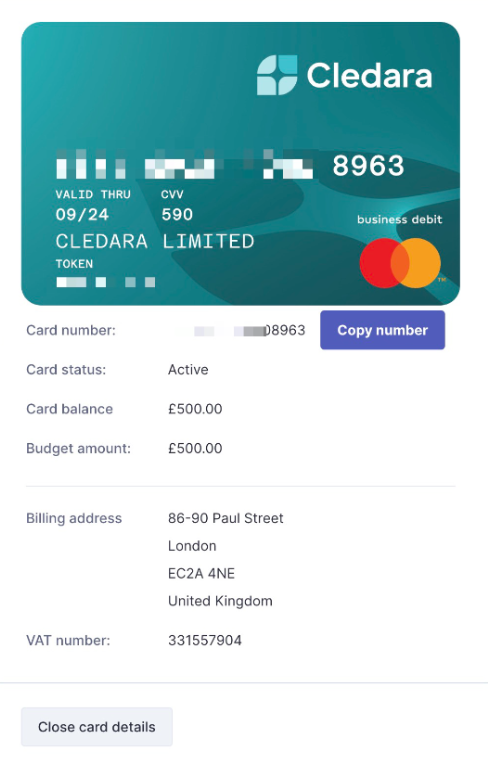Click the 86-90 Paul Street address line
Viewport: 488px width, 762px height.
(226, 518)
